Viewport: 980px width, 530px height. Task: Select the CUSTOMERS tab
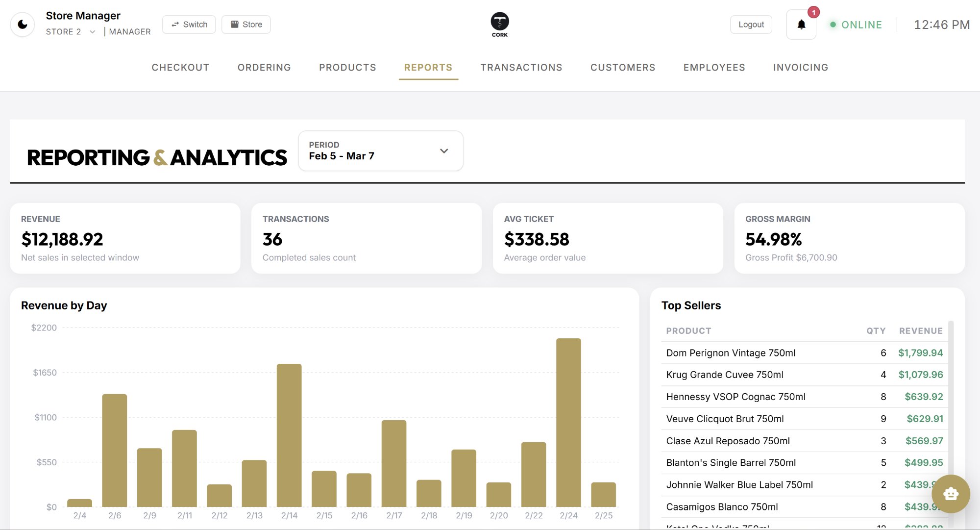tap(622, 67)
